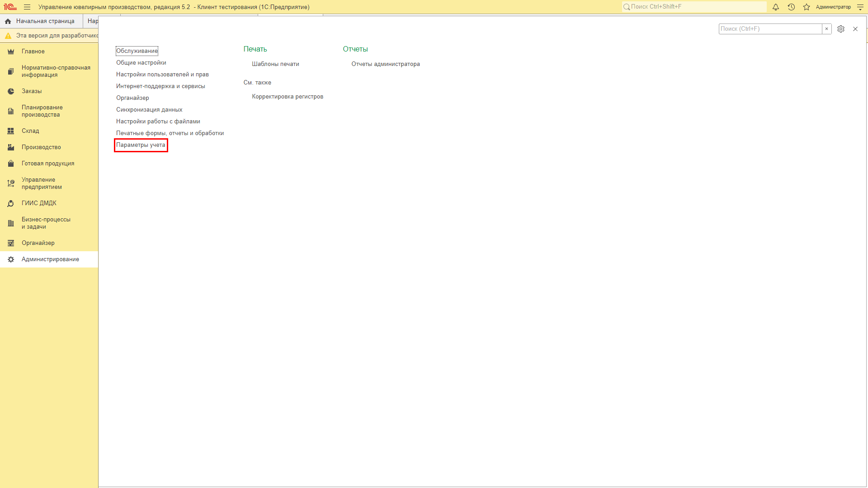Click the grid icon beside Склад
The width and height of the screenshot is (868, 488).
tap(11, 131)
